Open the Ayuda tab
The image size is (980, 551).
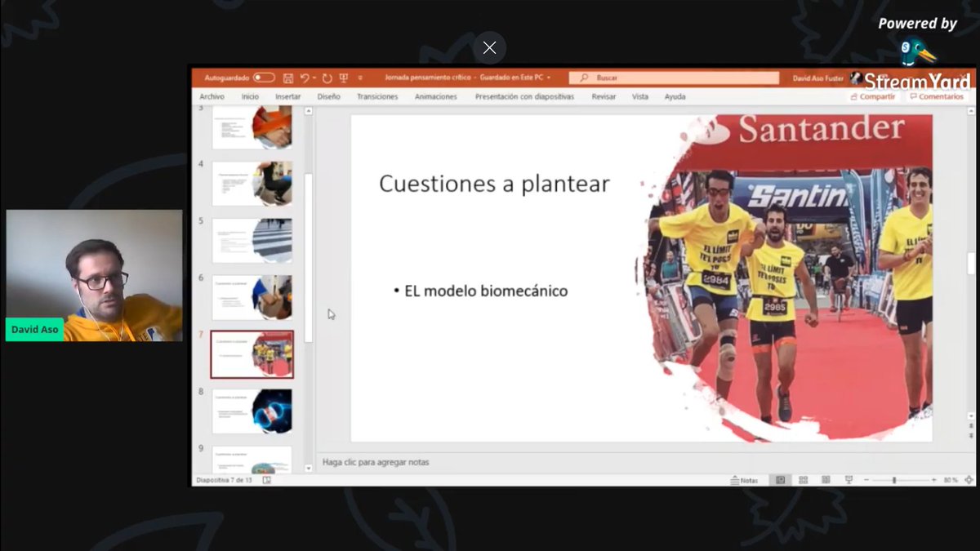coord(675,96)
